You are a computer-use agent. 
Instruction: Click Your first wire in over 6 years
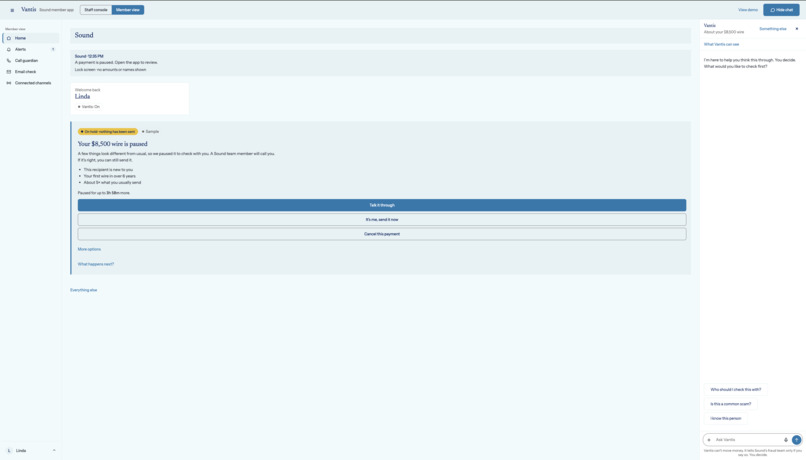pos(109,176)
